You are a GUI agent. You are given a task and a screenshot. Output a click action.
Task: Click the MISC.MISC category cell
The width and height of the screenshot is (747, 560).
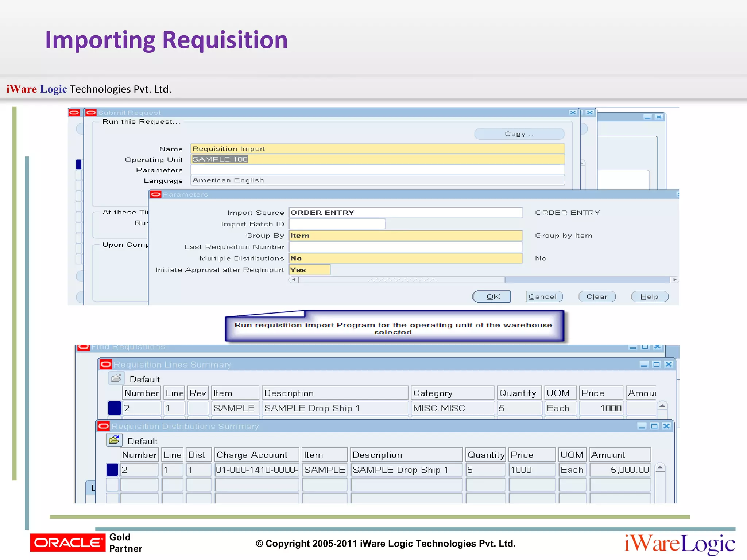pos(452,408)
